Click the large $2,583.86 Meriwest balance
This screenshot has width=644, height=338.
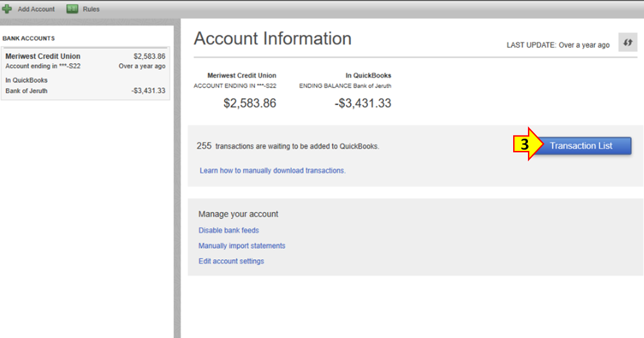(x=249, y=103)
